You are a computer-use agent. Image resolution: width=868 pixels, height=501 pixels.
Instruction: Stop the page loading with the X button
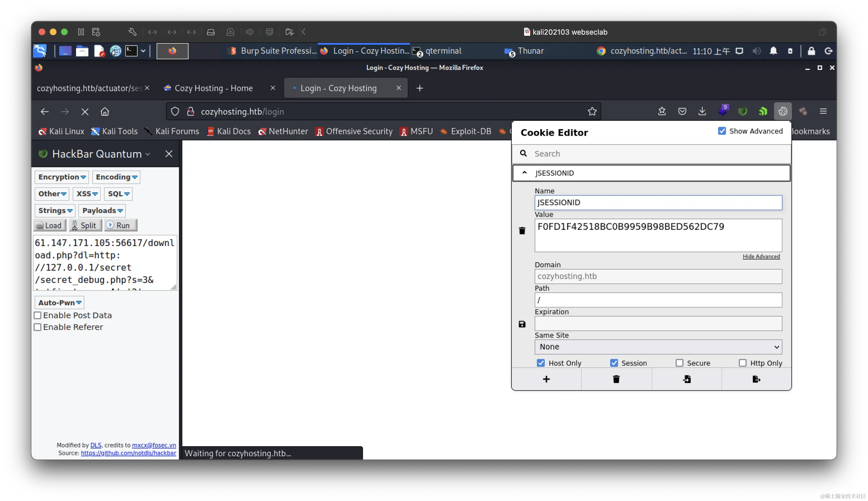coord(85,112)
